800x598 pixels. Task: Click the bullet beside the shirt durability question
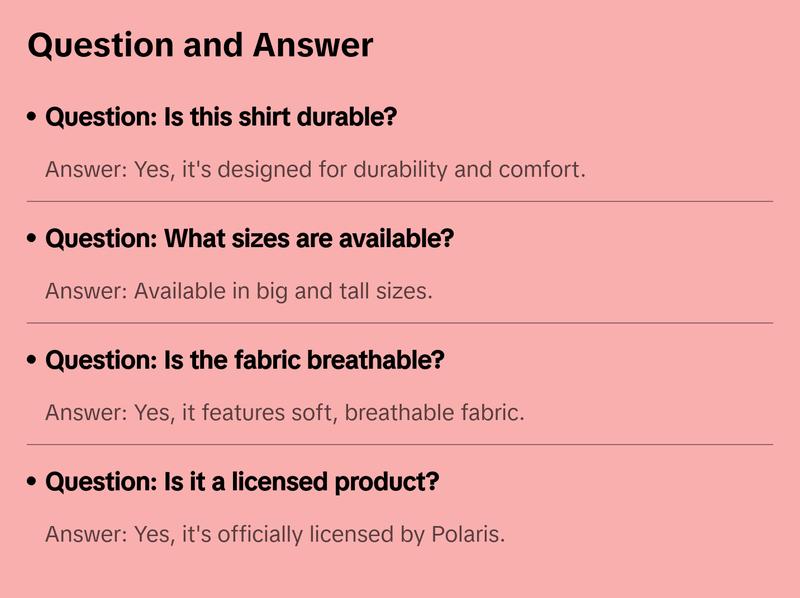click(x=33, y=118)
